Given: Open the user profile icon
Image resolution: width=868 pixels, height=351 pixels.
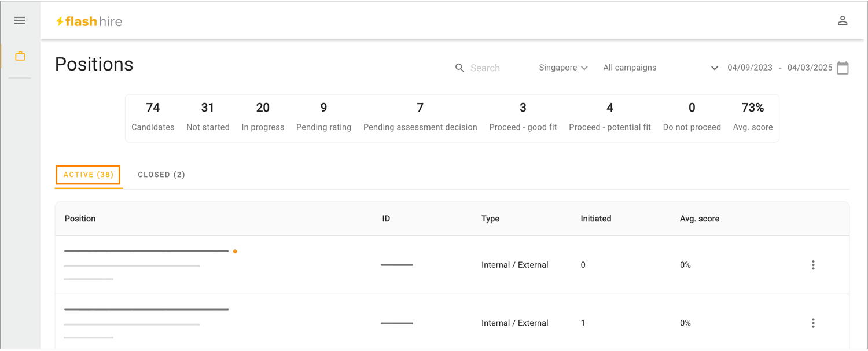Looking at the screenshot, I should point(843,21).
